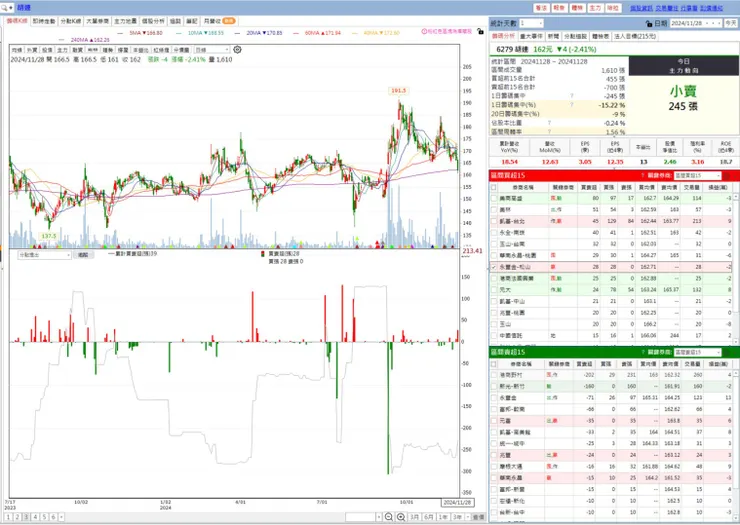The height and width of the screenshot is (525, 740).
Task: Tick checkbox for 凱基-中山 row
Action: (x=494, y=301)
